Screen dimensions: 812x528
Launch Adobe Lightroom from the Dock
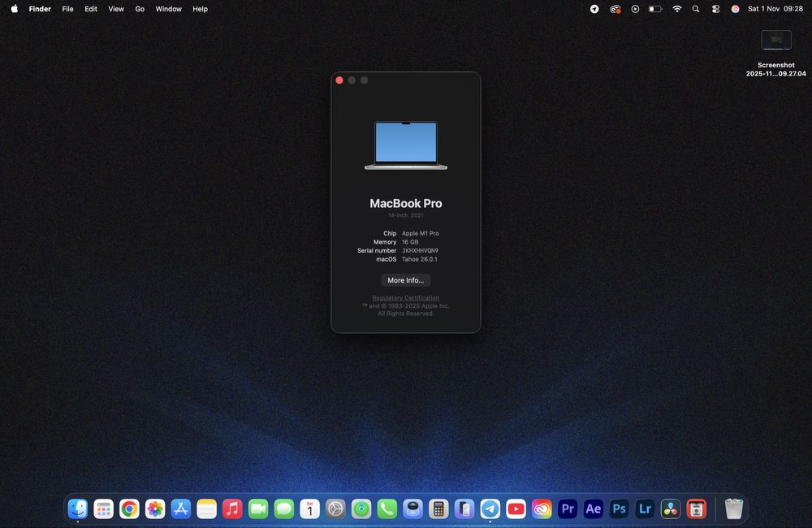tap(645, 509)
